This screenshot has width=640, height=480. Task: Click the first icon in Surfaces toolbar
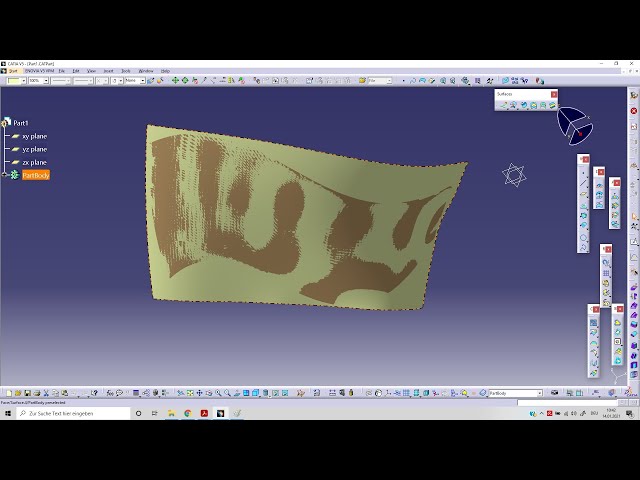(504, 105)
